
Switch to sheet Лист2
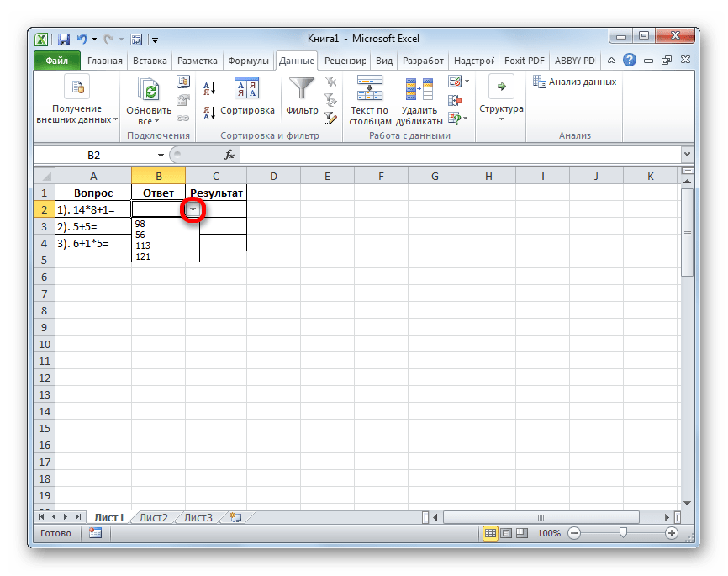point(154,517)
